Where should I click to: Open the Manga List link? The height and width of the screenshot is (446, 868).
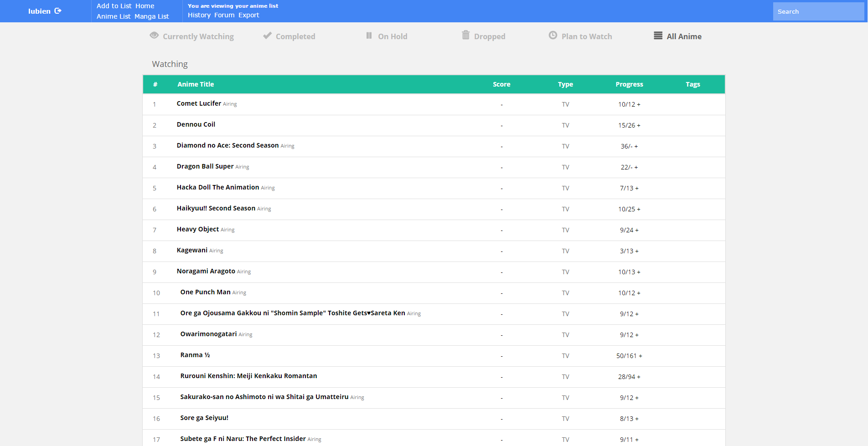(151, 16)
